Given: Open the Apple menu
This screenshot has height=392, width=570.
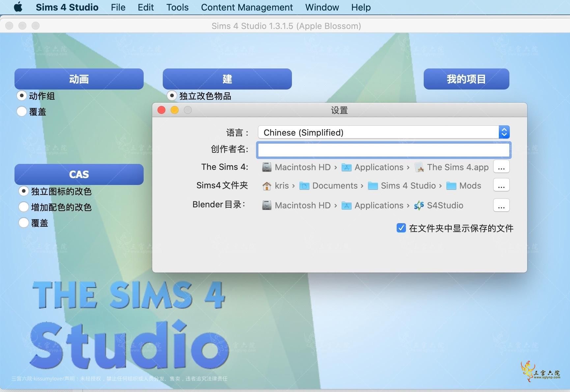Looking at the screenshot, I should click(18, 7).
